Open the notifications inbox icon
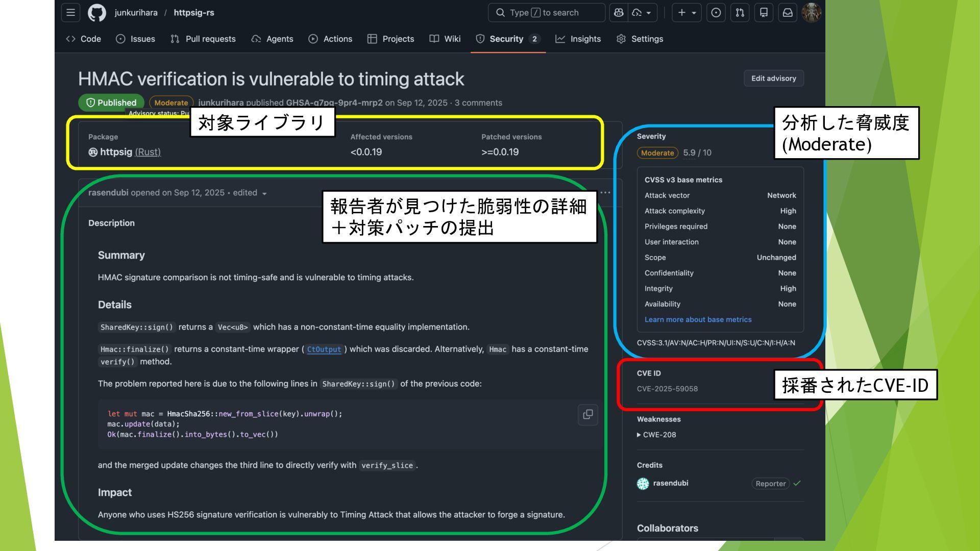The height and width of the screenshot is (551, 980). tap(788, 12)
